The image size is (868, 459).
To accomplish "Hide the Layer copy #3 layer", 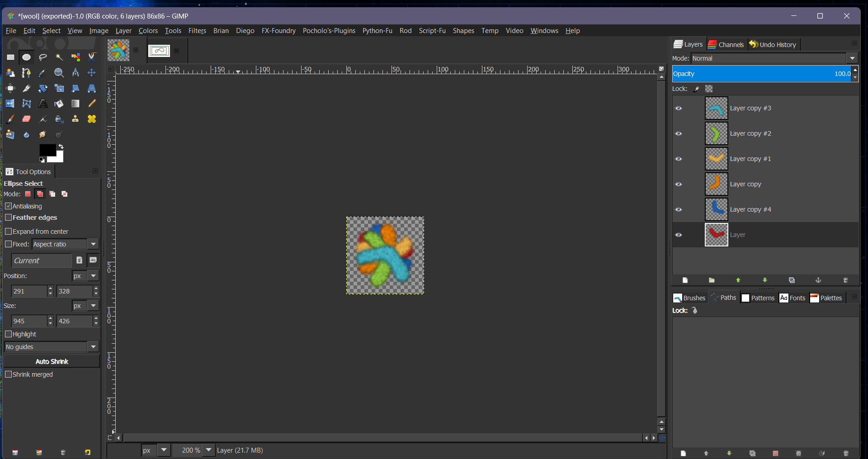I will click(679, 108).
